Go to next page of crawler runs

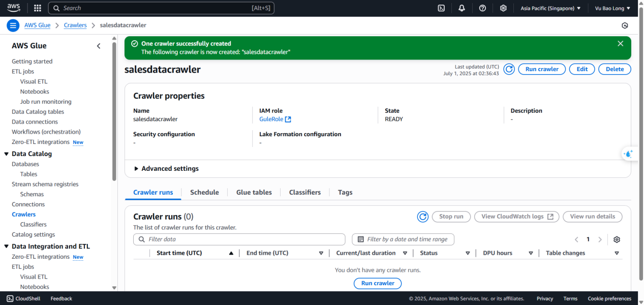(600, 239)
